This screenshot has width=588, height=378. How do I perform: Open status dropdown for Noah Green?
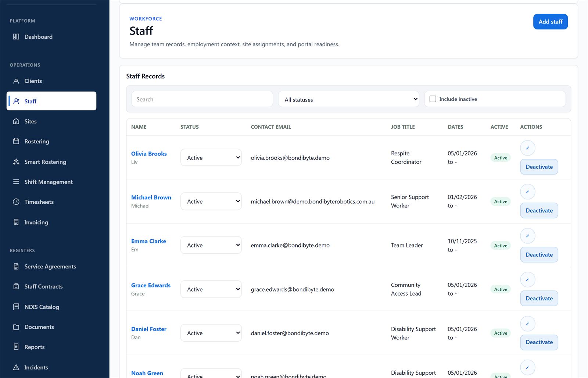tap(211, 373)
